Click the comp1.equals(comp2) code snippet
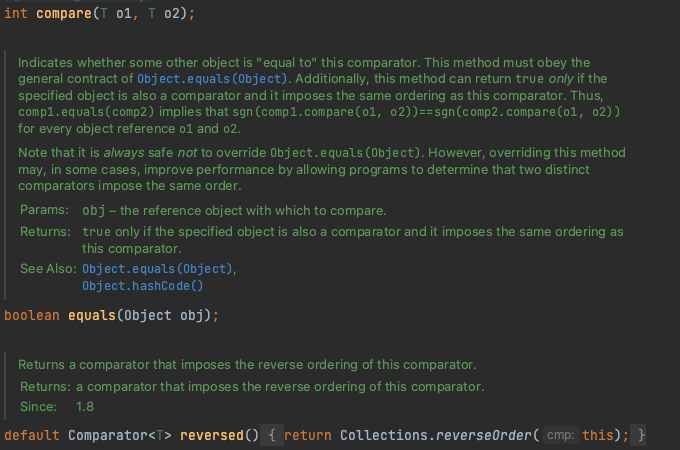Screen dimensions: 680x450 86,112
